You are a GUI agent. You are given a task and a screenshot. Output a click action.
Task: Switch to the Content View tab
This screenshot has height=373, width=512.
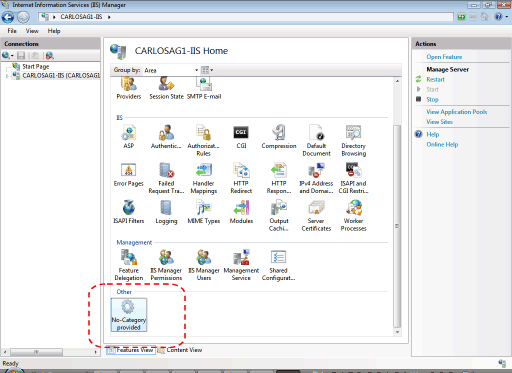(x=180, y=350)
